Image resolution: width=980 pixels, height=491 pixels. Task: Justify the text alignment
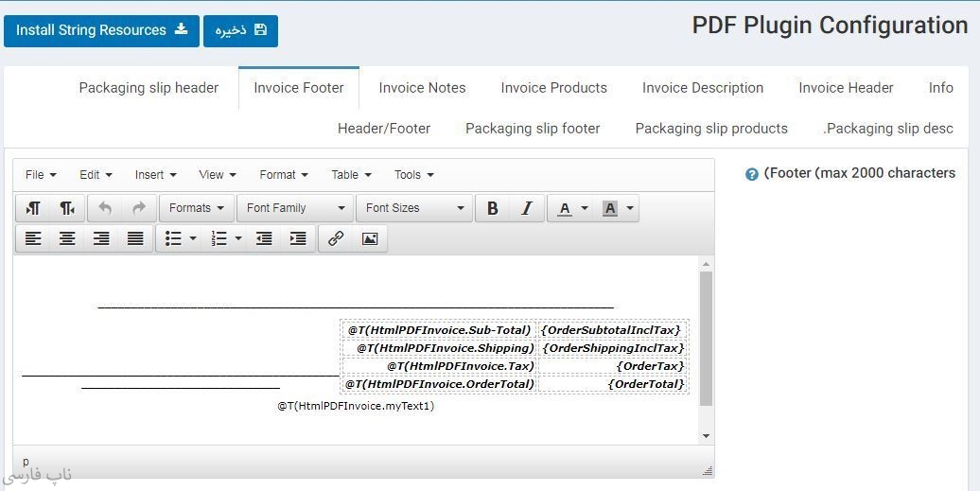click(135, 238)
